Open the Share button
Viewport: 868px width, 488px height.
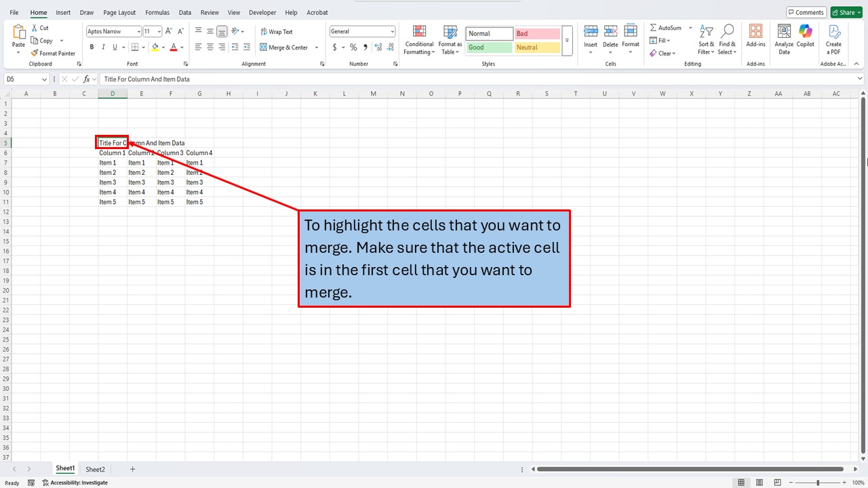tap(845, 12)
